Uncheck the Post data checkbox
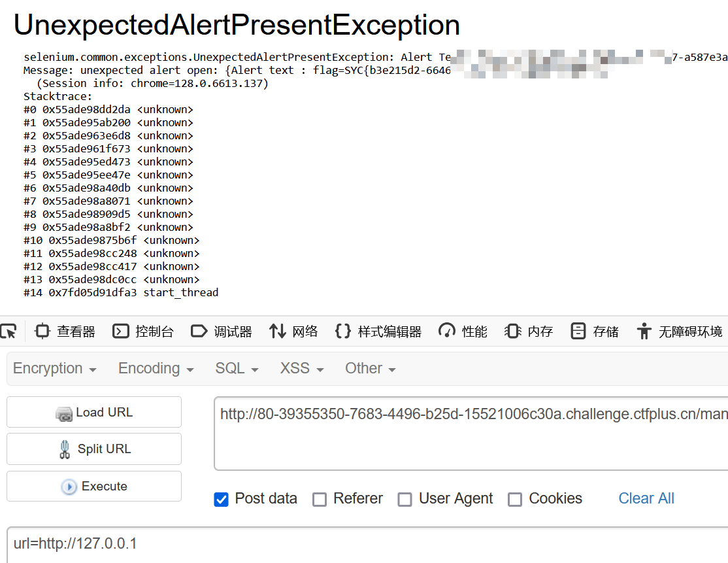The height and width of the screenshot is (563, 728). (x=221, y=500)
